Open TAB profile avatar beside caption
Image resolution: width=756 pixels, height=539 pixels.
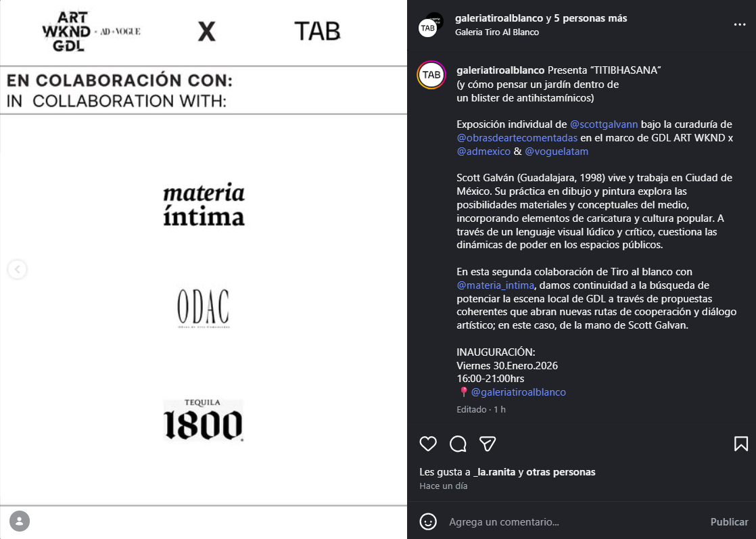coord(431,74)
